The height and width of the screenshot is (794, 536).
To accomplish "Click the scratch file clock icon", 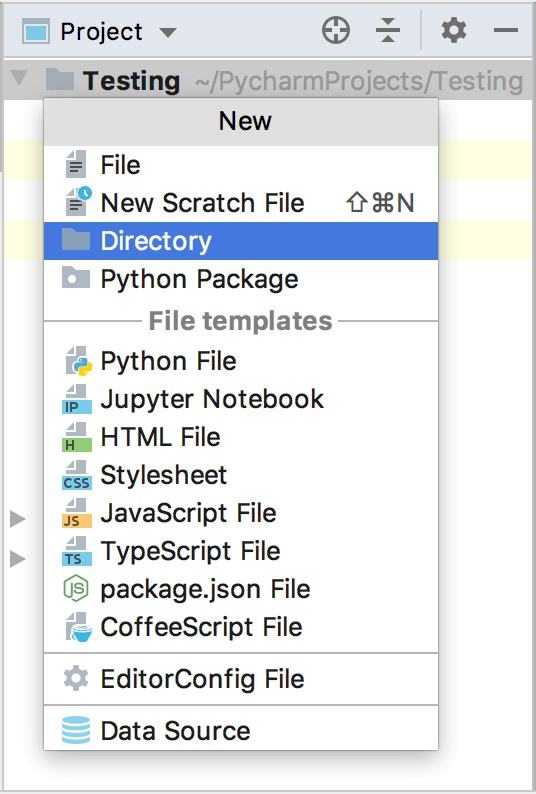I will click(78, 202).
